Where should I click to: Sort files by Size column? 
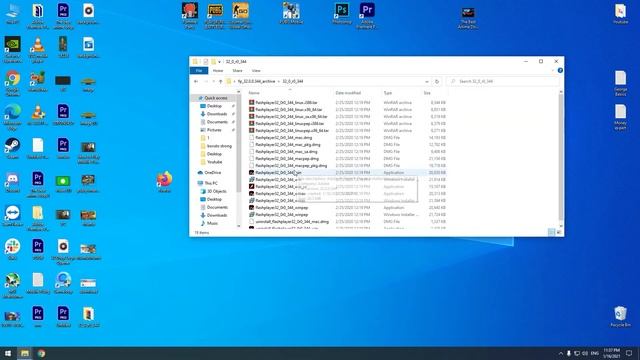point(427,93)
